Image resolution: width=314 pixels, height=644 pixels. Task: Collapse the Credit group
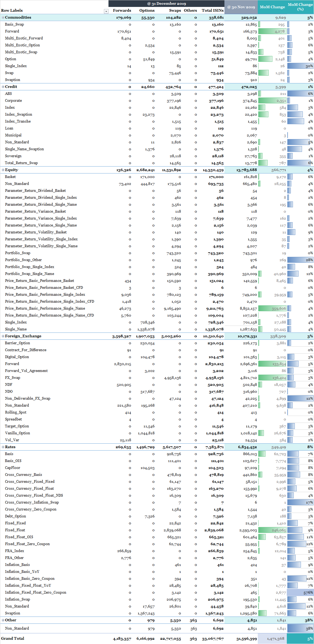point(3,87)
